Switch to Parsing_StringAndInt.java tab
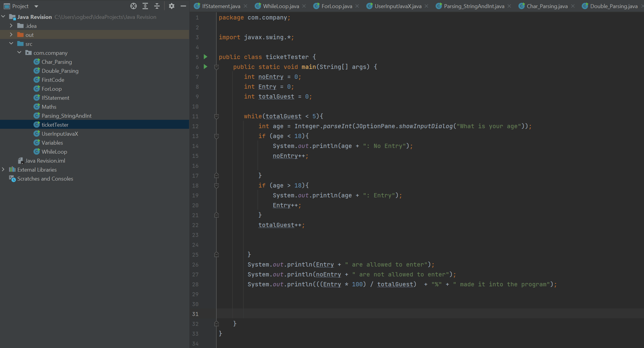 [474, 6]
